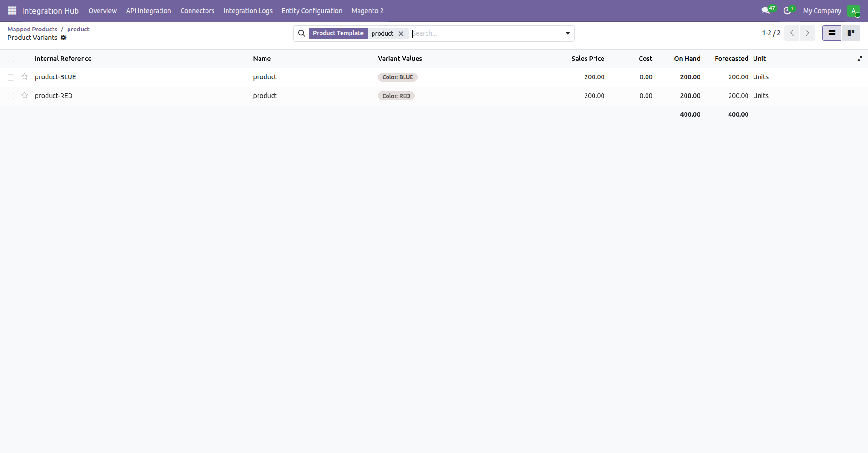Remove the product filter facet
Viewport: 868px width, 453px height.
click(401, 34)
